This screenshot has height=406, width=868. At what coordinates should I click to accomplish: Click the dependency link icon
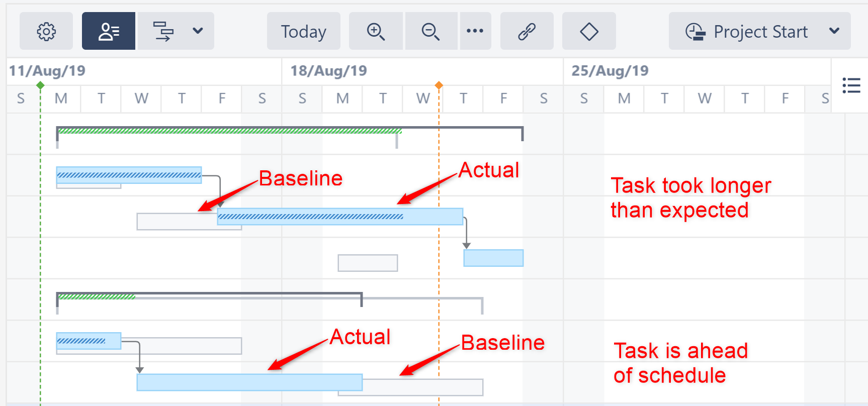527,32
